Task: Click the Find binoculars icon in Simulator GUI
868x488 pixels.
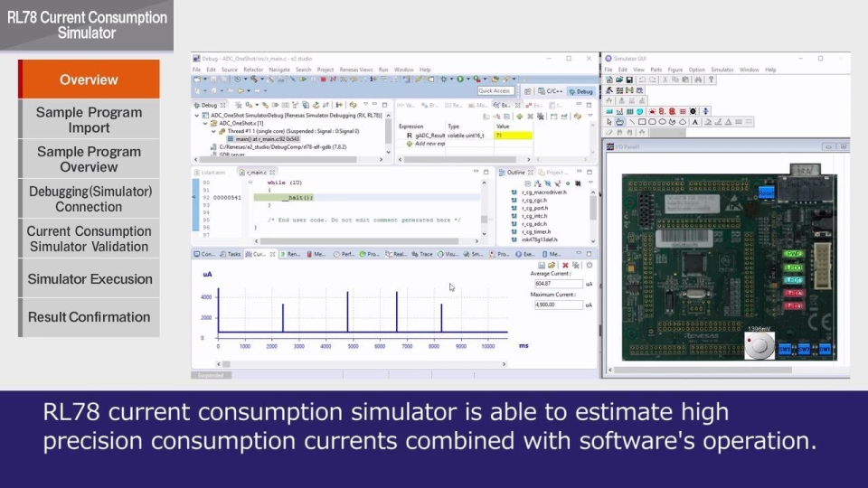Action: click(x=698, y=80)
